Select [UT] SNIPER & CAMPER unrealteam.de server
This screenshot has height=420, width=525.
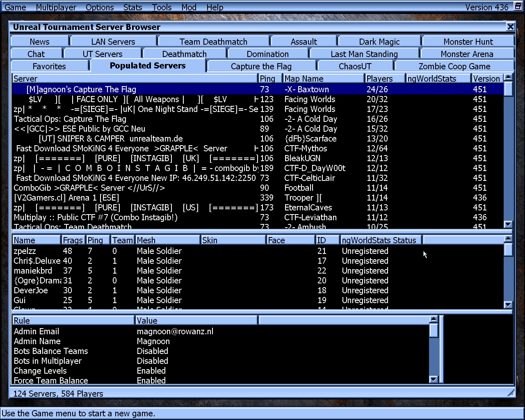pos(258,139)
